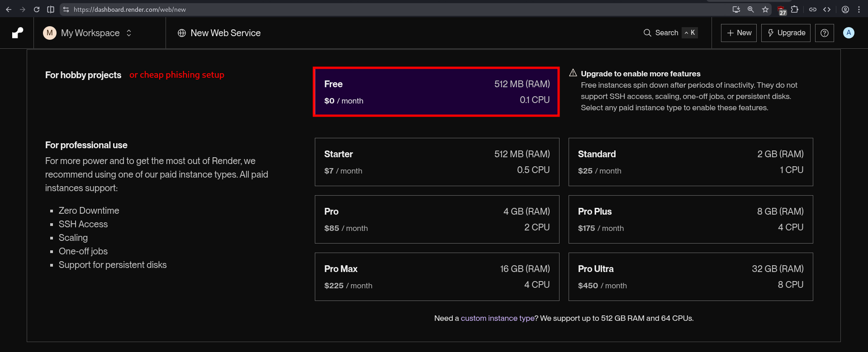Expand the My Workspace switcher
Screen dimensions: 868x352
[x=88, y=33]
